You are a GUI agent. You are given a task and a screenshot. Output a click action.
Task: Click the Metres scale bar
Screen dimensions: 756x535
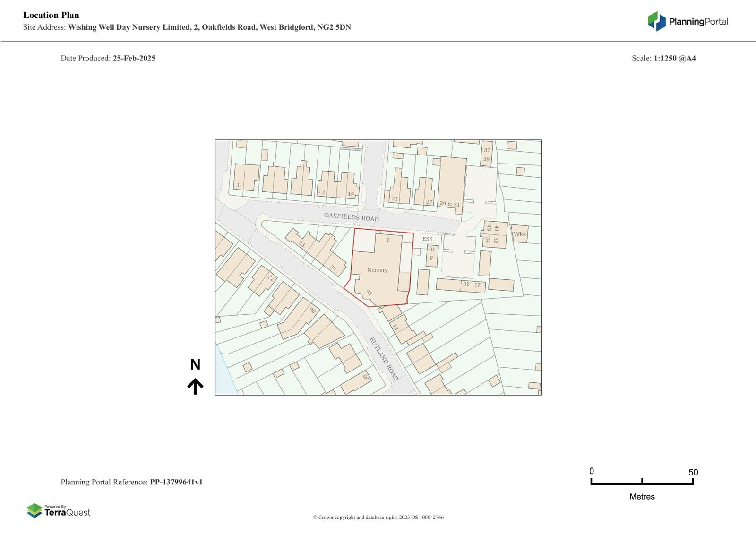click(642, 482)
